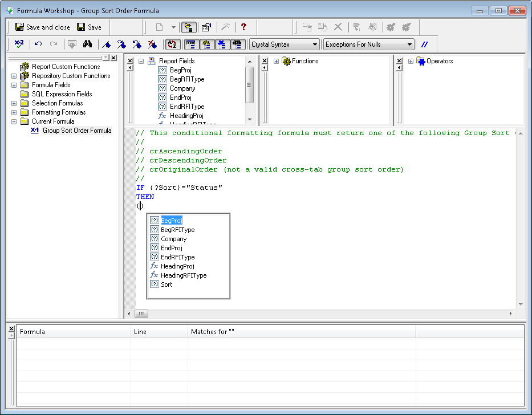This screenshot has height=415, width=532.
Task: Select BegRFIType in the Report Fields tree
Action: pos(187,79)
